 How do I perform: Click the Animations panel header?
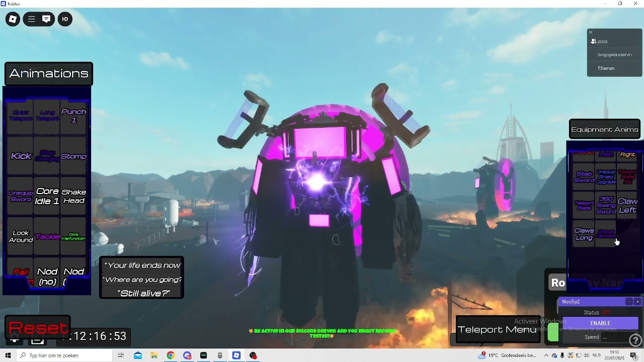pos(49,73)
